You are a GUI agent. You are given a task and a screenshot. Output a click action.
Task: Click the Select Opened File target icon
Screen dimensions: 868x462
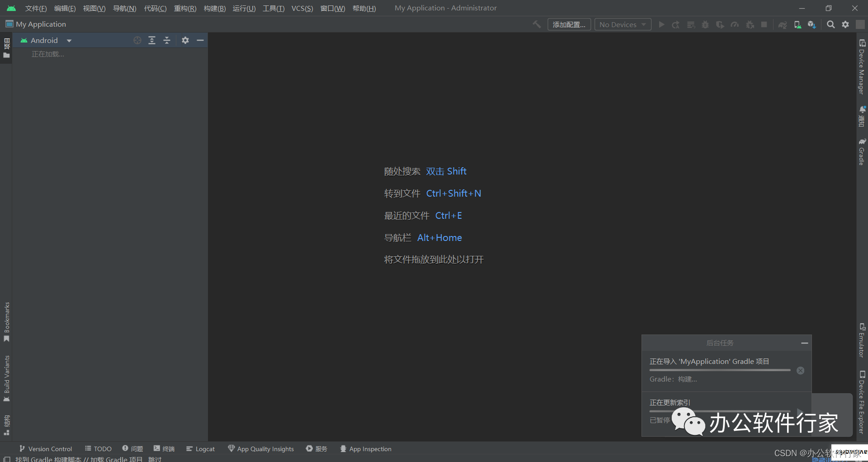(137, 40)
